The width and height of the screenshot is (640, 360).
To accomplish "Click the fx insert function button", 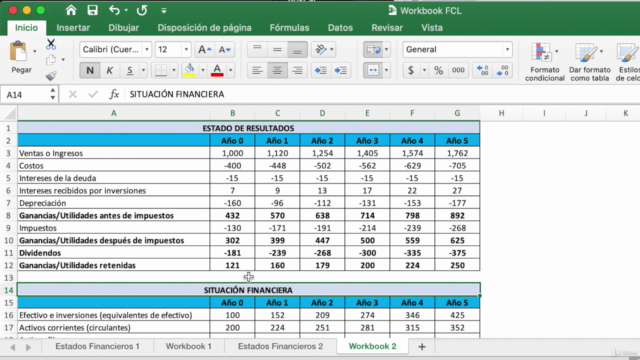I will 114,94.
